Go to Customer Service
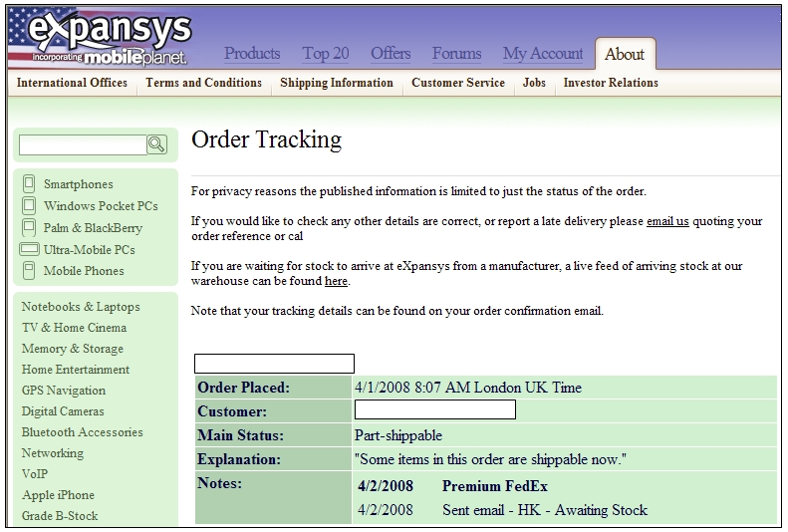Screen dimensions: 788x532 458,83
